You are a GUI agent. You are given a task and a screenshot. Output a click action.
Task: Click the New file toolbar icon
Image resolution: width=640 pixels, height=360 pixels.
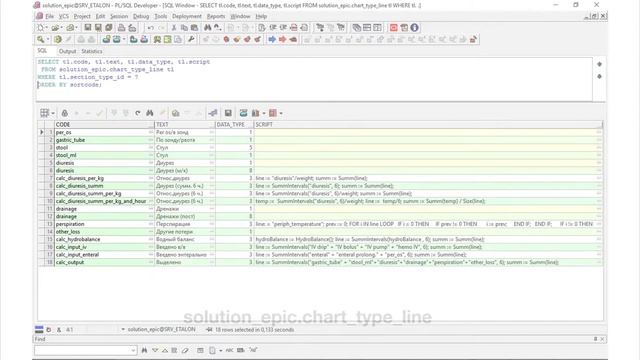click(x=40, y=28)
